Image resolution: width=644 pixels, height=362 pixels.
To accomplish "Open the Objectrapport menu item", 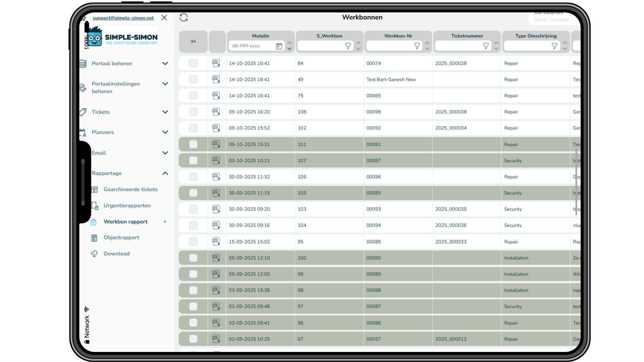I will [121, 237].
